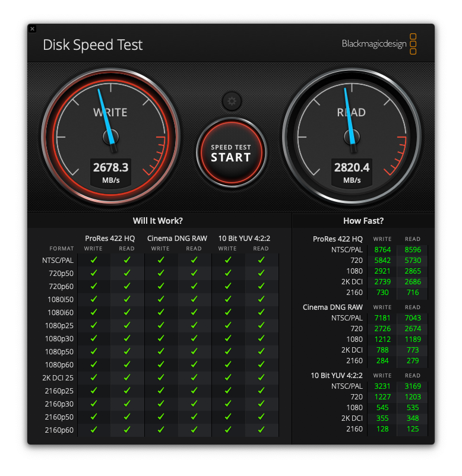Select ProRes 2K DCI write value 2739
This screenshot has height=476, width=462.
coord(382,282)
